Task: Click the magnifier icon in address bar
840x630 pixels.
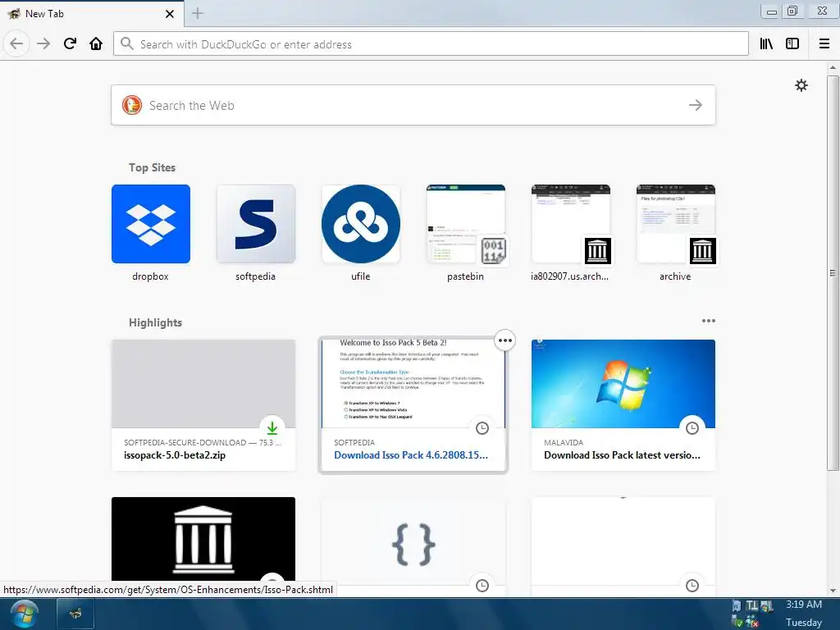Action: pos(127,44)
